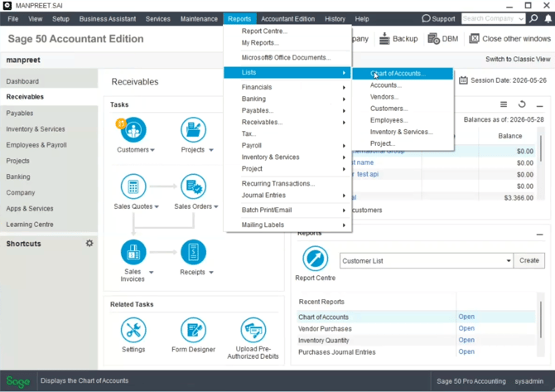Select Customers in the Lists submenu

[x=403, y=109]
